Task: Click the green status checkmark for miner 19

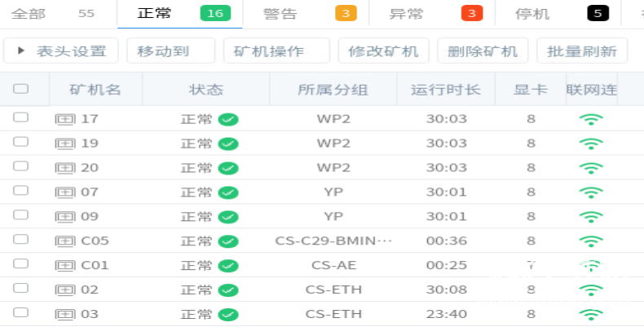Action: pyautogui.click(x=229, y=144)
